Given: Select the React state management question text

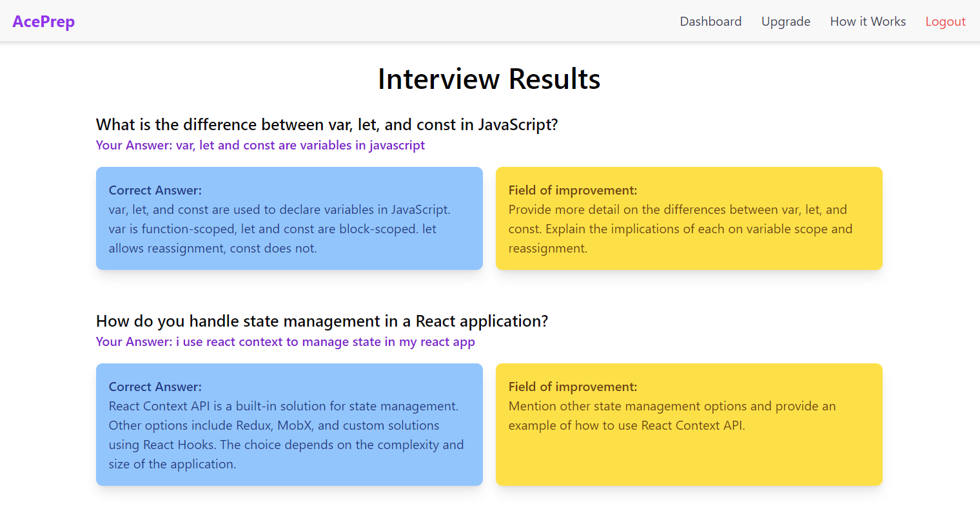Looking at the screenshot, I should click(x=322, y=321).
